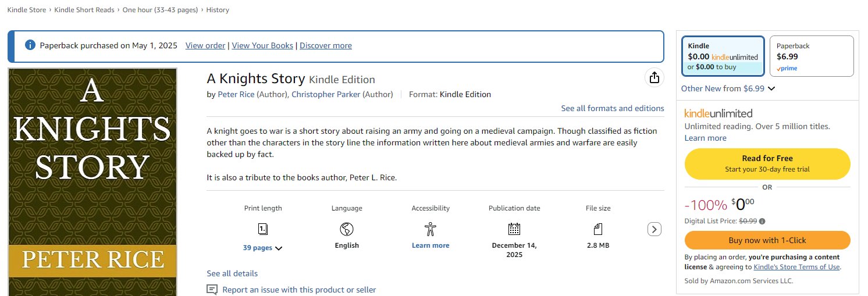
Task: Click the publication date calendar icon
Action: (514, 229)
